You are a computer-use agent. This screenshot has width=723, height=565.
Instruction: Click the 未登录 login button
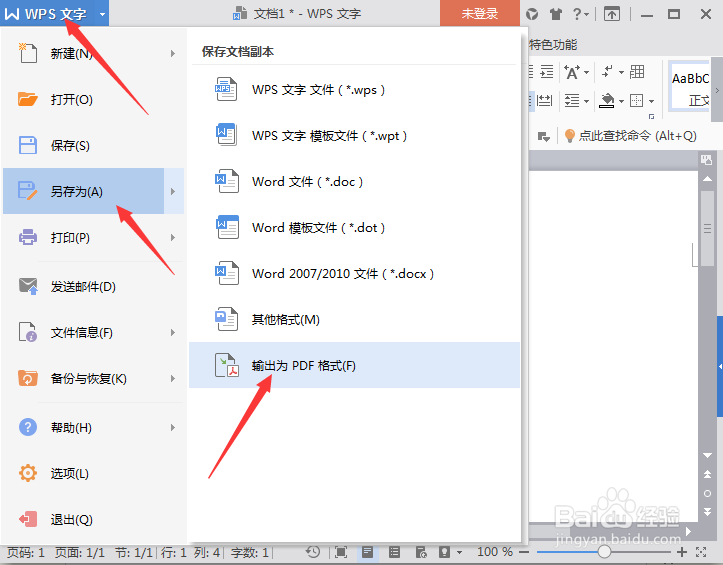click(480, 13)
